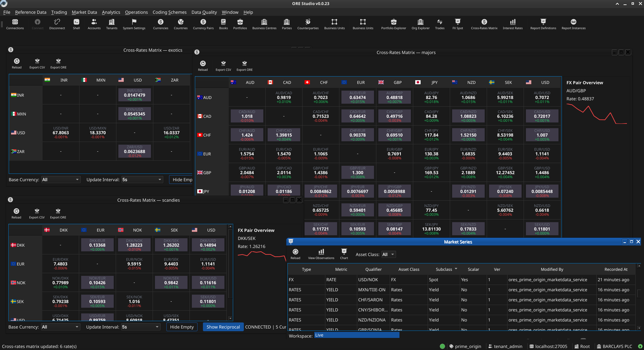Open the Connections toolbar icon
644x350 pixels.
[15, 24]
